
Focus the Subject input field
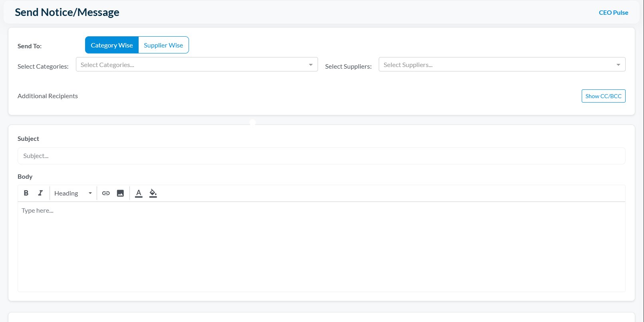click(321, 156)
